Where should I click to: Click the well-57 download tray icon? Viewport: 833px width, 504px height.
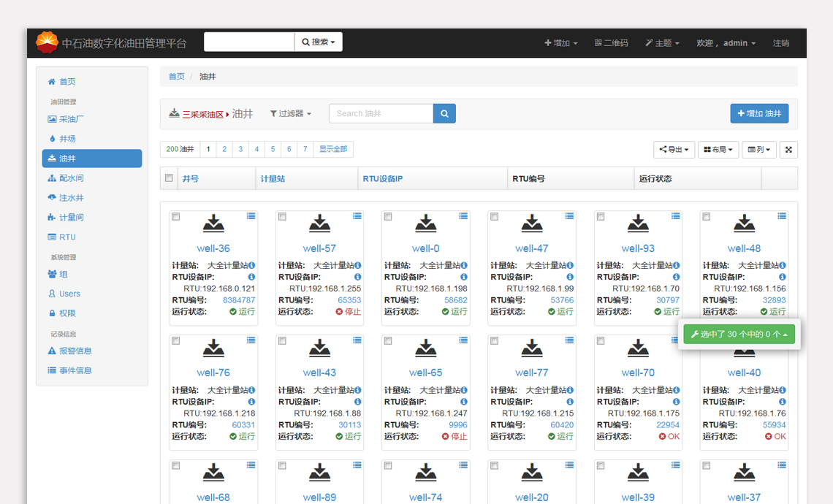[319, 224]
